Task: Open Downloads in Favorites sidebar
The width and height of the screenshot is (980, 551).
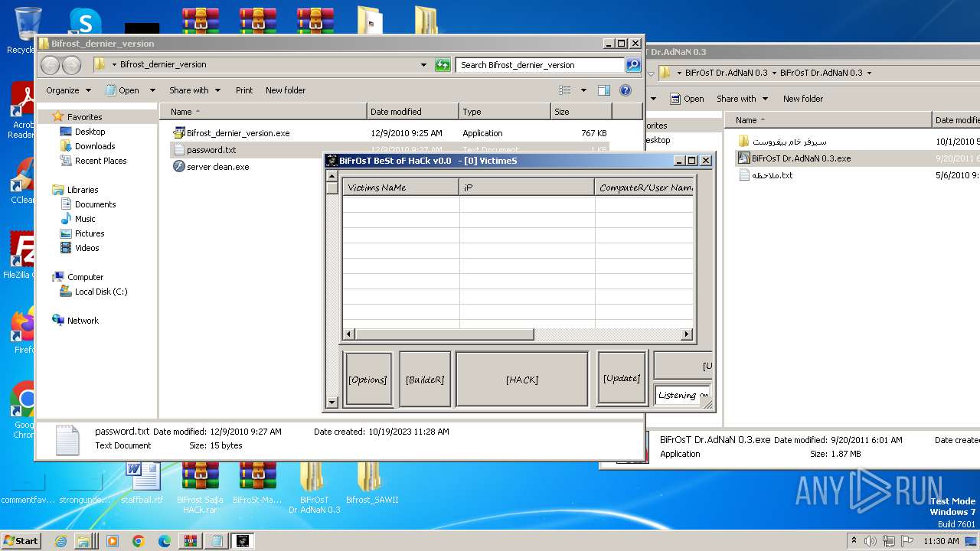Action: (x=95, y=146)
